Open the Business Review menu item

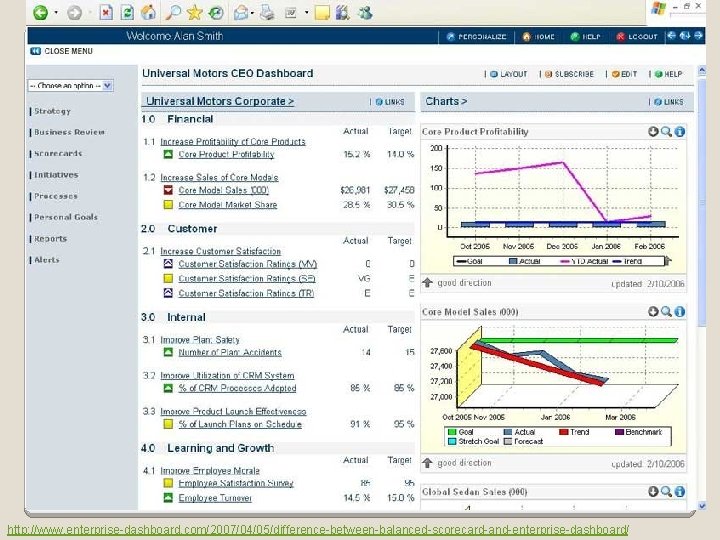(x=69, y=132)
